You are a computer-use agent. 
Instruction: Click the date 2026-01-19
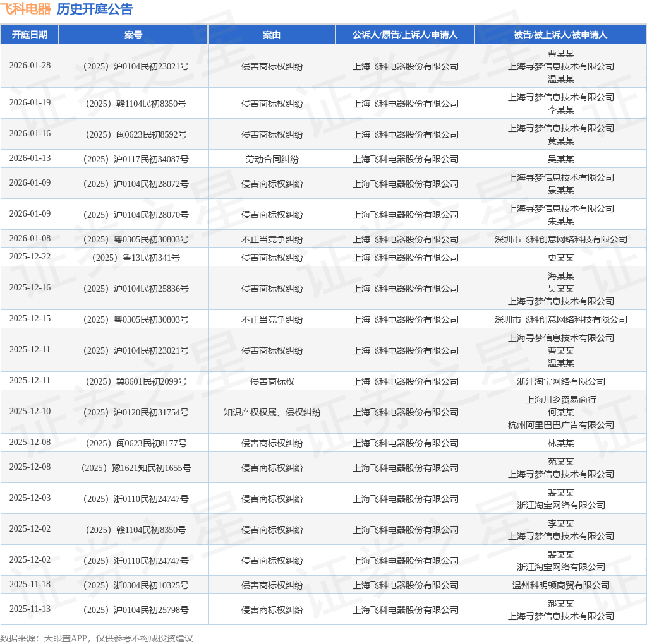30,103
